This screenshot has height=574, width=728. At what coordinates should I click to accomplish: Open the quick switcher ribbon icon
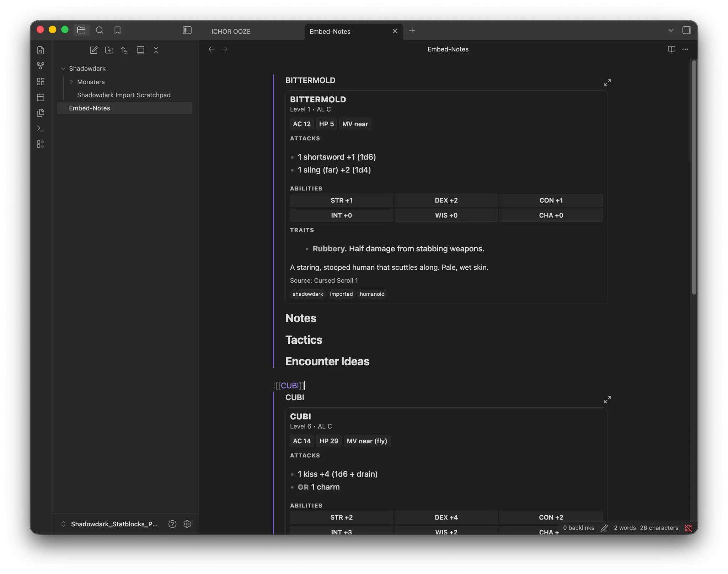click(41, 50)
